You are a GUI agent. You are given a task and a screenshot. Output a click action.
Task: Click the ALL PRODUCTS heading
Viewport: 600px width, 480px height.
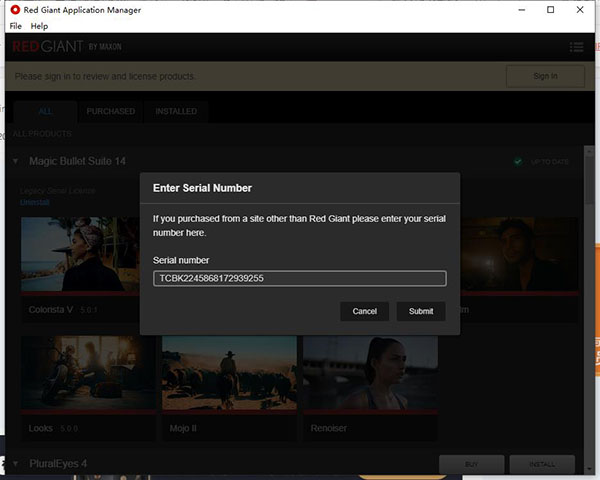click(x=42, y=134)
